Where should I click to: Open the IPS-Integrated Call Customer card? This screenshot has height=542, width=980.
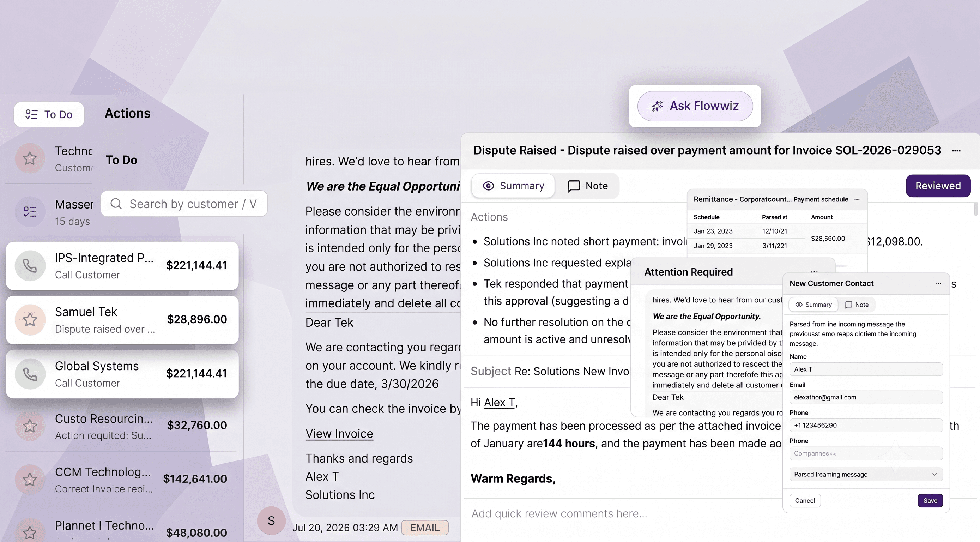pos(122,266)
